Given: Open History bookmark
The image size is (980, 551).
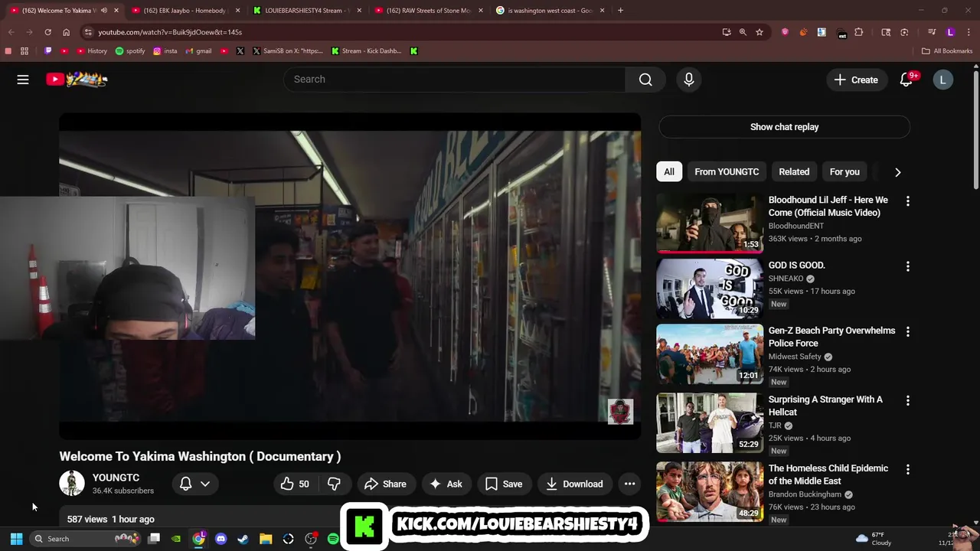Looking at the screenshot, I should click(x=92, y=51).
